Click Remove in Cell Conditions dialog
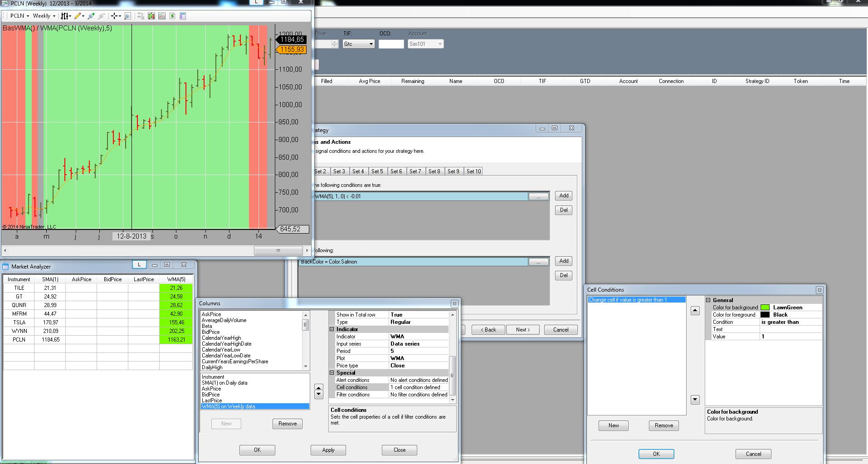 coord(663,425)
